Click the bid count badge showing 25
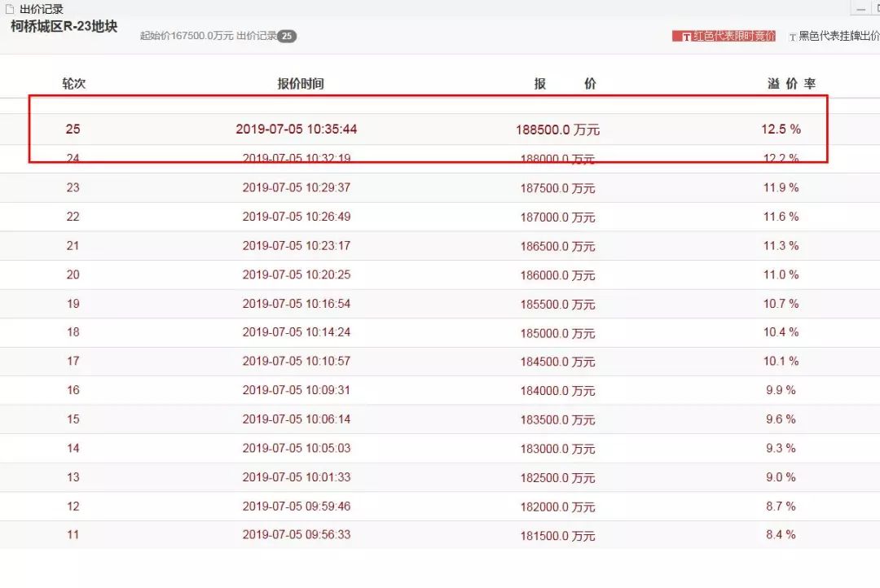Screen dimensions: 880x588 [287, 37]
